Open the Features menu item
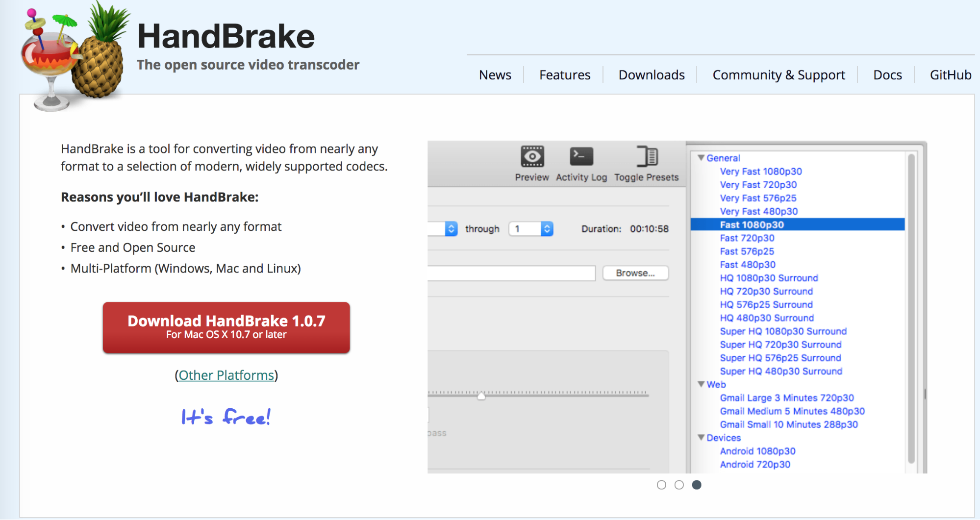Image resolution: width=980 pixels, height=520 pixels. 565,75
